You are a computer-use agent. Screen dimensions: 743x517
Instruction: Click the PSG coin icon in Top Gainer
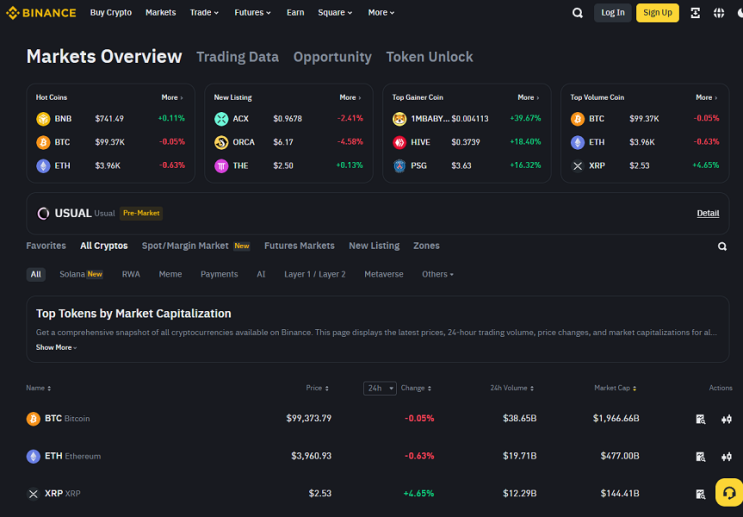tap(399, 166)
